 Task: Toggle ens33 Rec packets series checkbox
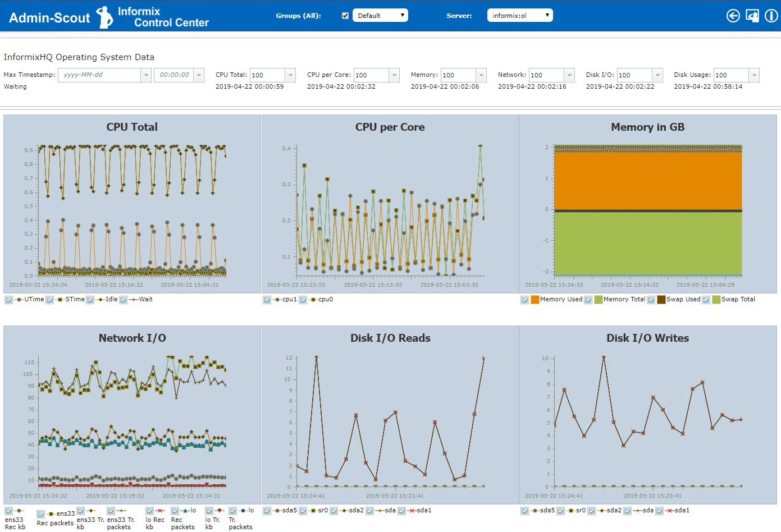tap(41, 514)
